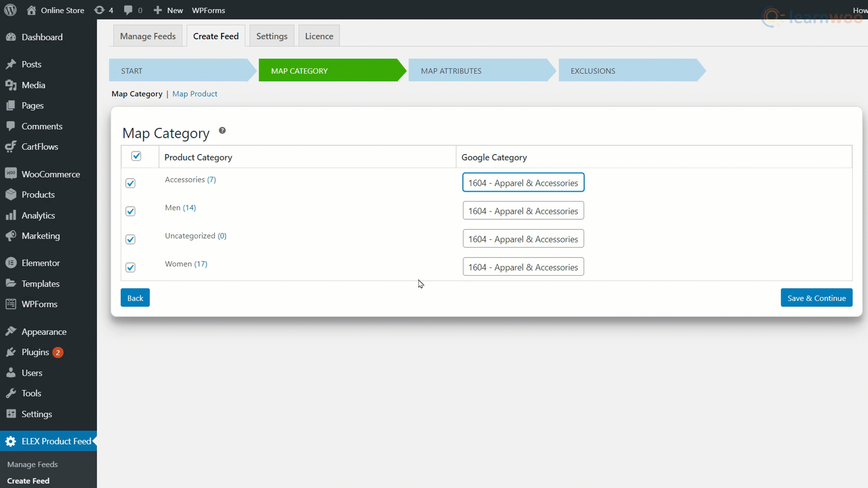The width and height of the screenshot is (868, 488).
Task: Click the ELEX Product Feed gear icon
Action: coord(11,441)
